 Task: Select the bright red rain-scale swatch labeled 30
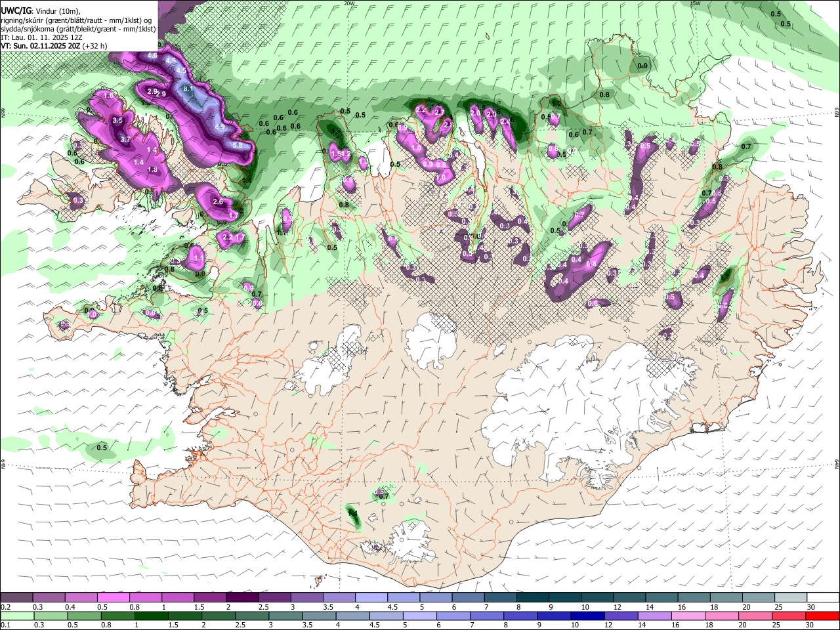pos(822,616)
